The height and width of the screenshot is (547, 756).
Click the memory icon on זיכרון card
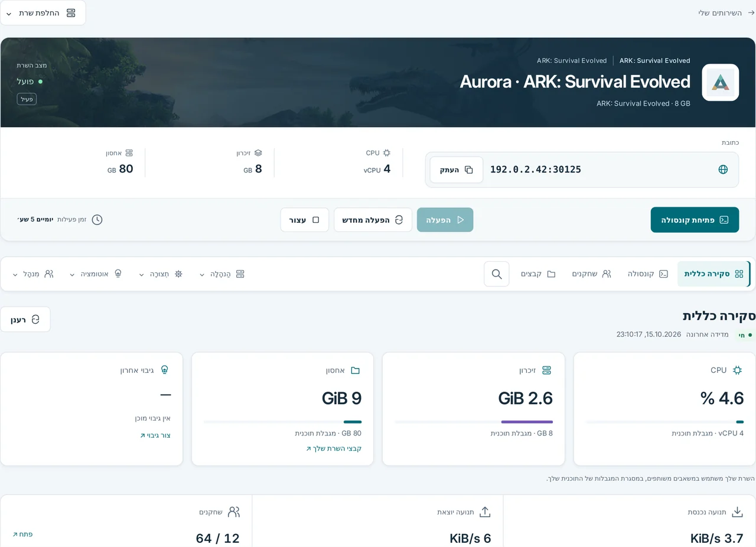point(546,370)
